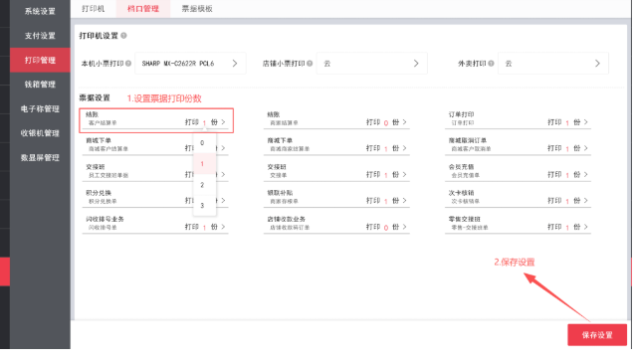Click red copy count in 订单打印 row
This screenshot has height=364, width=638.
pos(567,122)
